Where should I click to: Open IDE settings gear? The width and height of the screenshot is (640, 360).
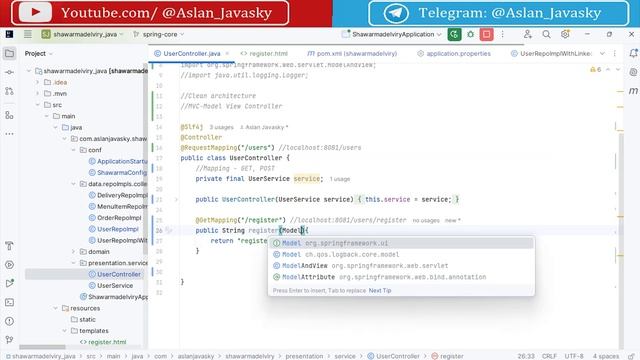pyautogui.click(x=565, y=34)
